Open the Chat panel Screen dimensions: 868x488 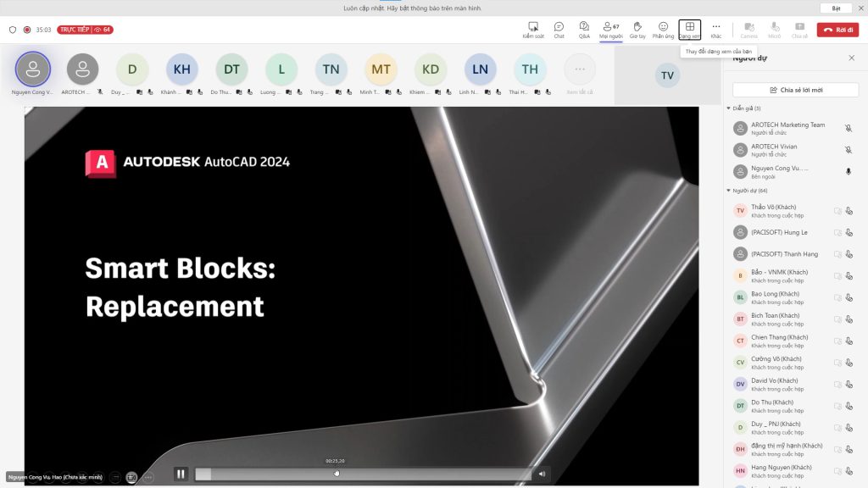point(559,30)
